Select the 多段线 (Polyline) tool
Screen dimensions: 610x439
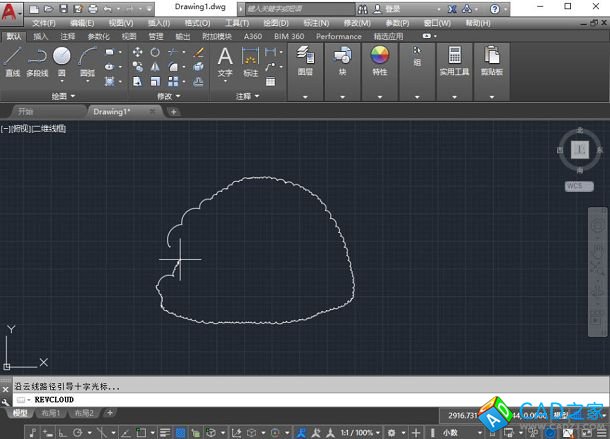37,60
